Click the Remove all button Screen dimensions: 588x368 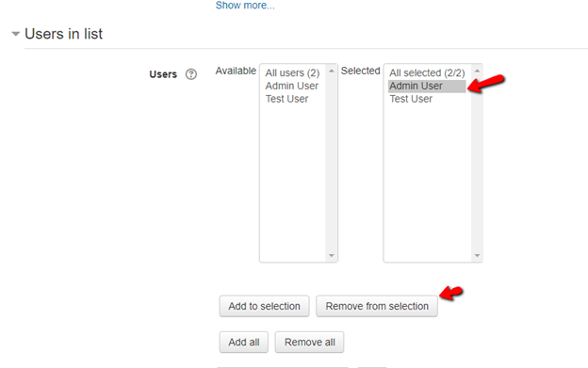[x=309, y=342]
